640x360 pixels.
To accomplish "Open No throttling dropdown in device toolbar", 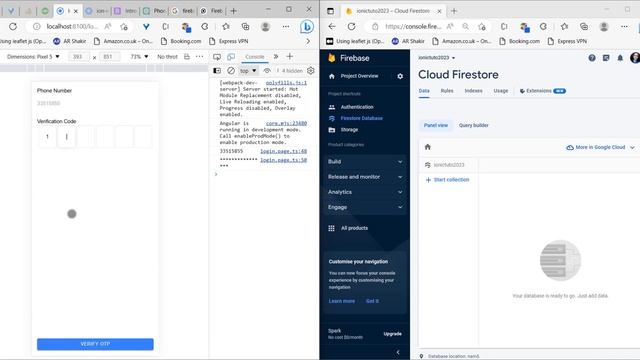I will pos(167,57).
